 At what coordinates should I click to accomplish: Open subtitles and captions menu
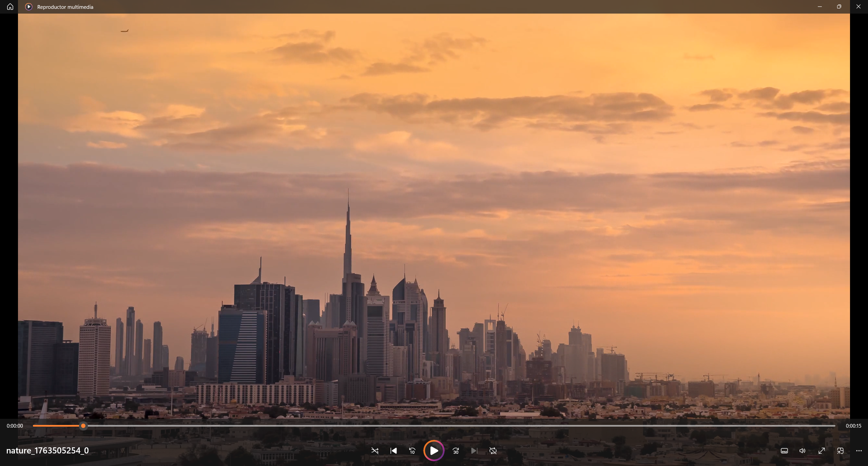(x=784, y=451)
